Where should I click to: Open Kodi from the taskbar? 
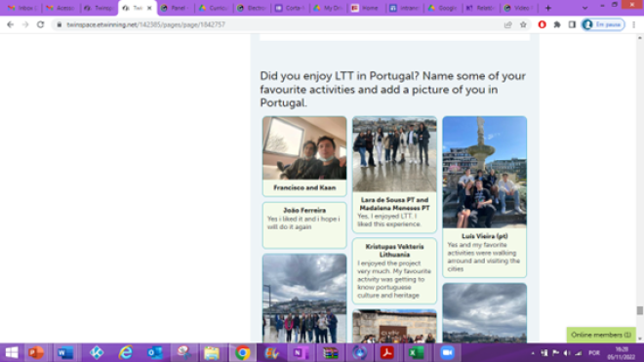click(97, 353)
